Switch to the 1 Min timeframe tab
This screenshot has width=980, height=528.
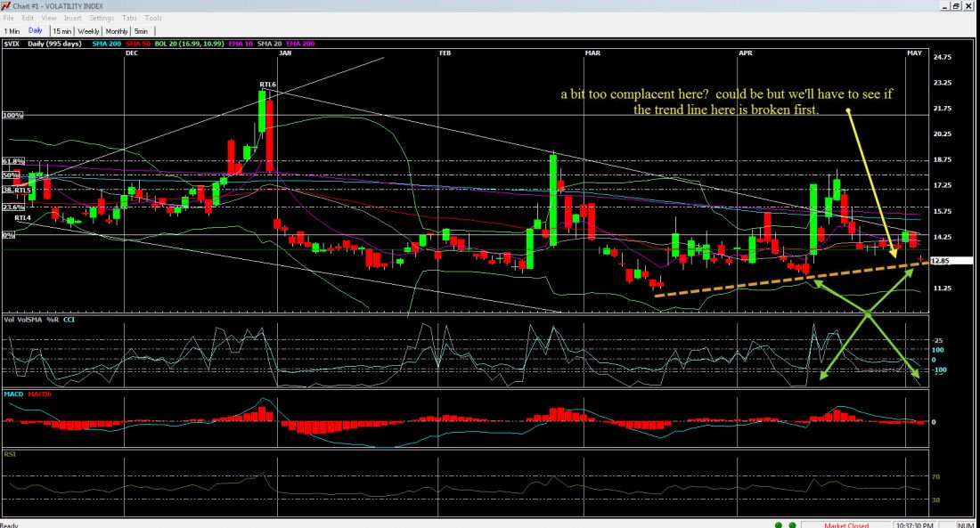coord(12,30)
